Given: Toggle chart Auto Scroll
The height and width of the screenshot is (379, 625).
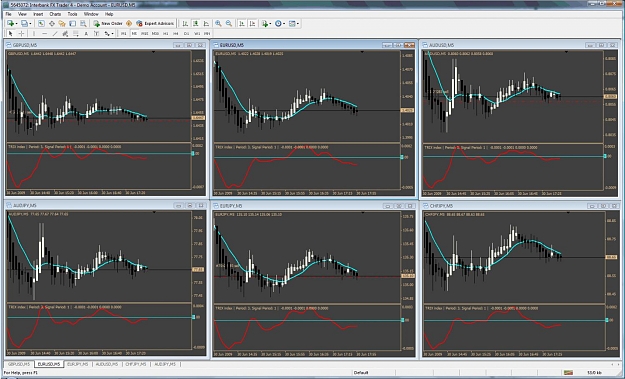Looking at the screenshot, I should click(242, 24).
